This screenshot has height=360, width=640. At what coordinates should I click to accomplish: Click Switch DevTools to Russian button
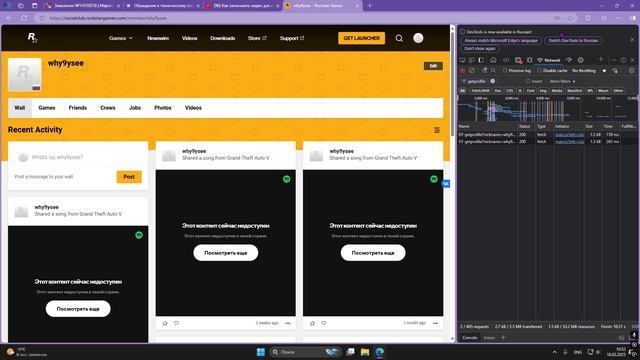(x=573, y=40)
